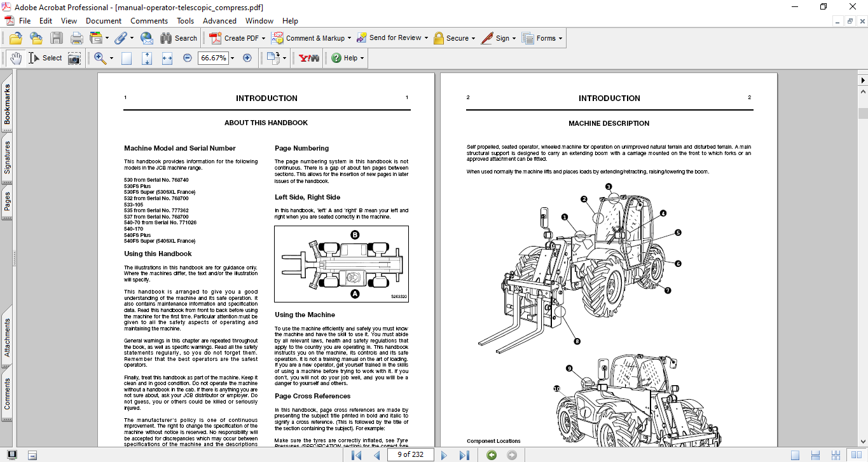The image size is (868, 462).
Task: Open the Bookmarks side tab
Action: (x=7, y=104)
